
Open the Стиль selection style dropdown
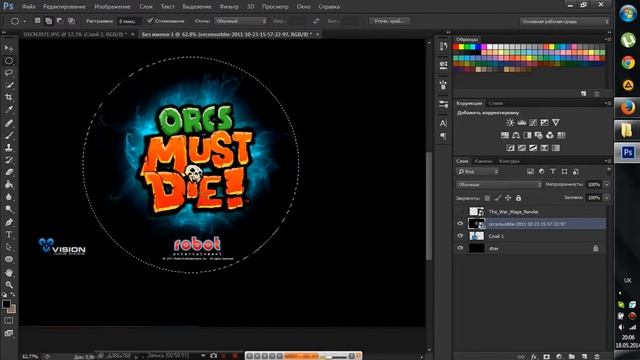(241, 21)
